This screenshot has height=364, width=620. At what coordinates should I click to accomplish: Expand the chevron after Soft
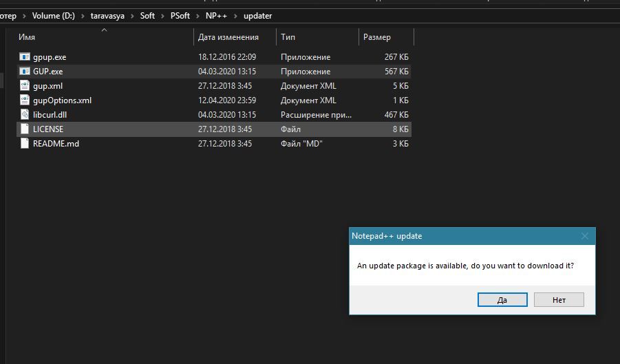coord(162,16)
